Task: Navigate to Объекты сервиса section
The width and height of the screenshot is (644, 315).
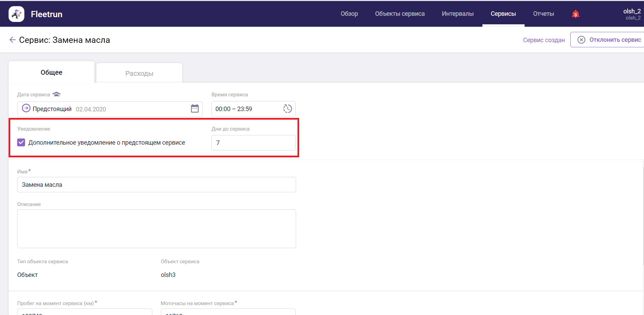Action: 400,14
